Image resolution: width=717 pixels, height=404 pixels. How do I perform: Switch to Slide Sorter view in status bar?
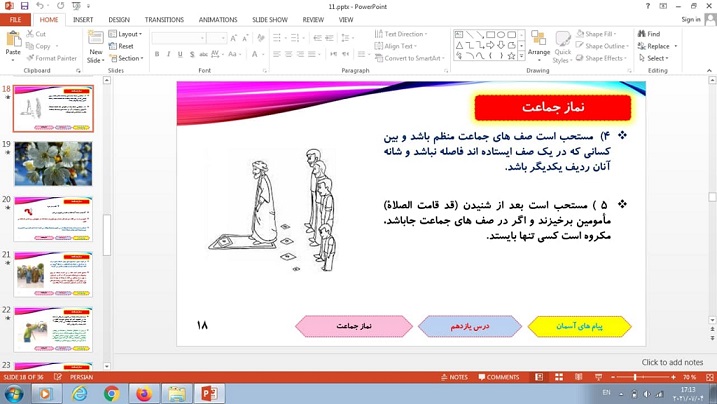click(x=559, y=377)
